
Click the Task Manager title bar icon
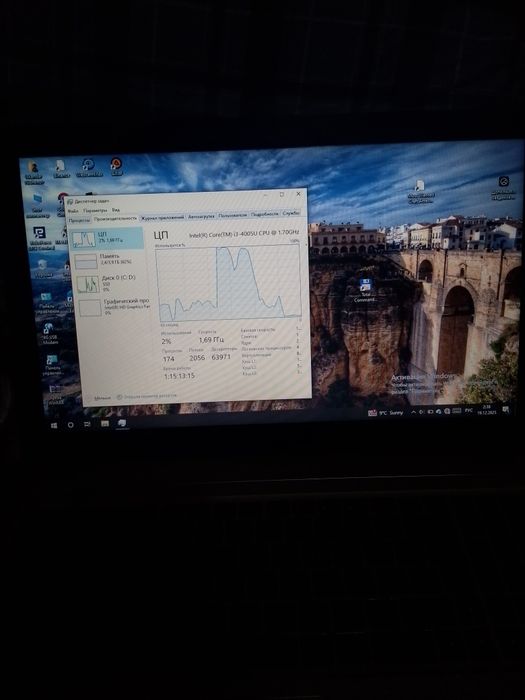click(70, 202)
